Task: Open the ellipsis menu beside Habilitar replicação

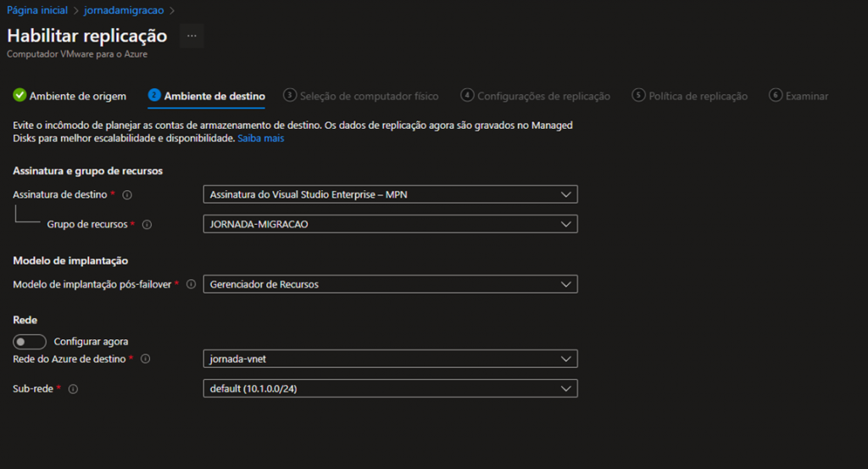Action: pos(192,36)
